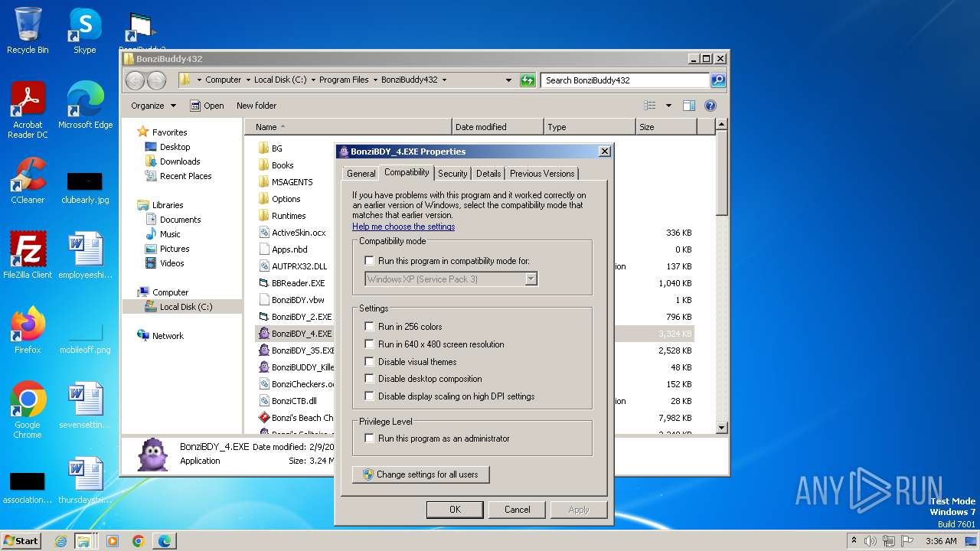Open Acrobat Reader DC shortcut

28,109
